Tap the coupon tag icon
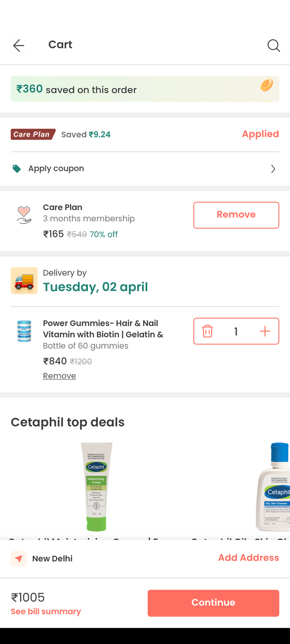The image size is (290, 644). click(x=17, y=169)
